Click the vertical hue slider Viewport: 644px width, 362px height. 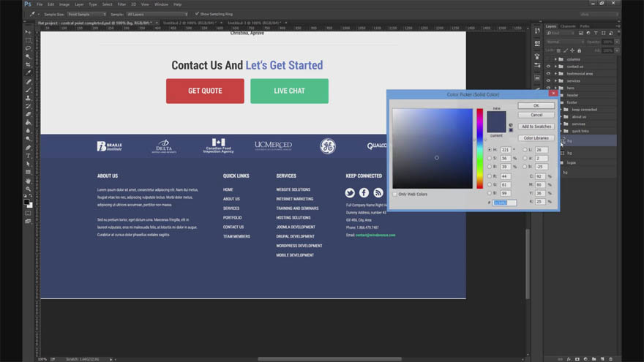[480, 148]
